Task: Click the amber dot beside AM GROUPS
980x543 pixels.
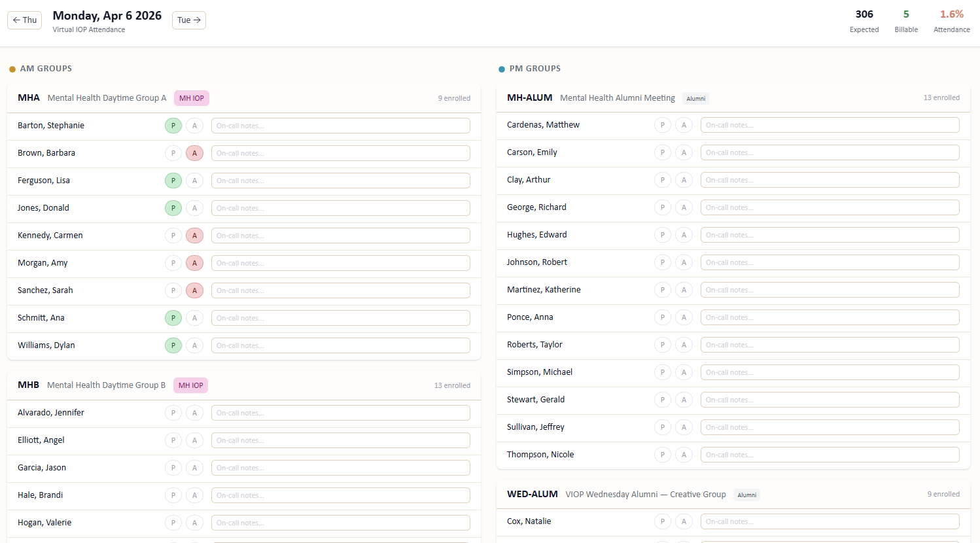Action: 12,68
